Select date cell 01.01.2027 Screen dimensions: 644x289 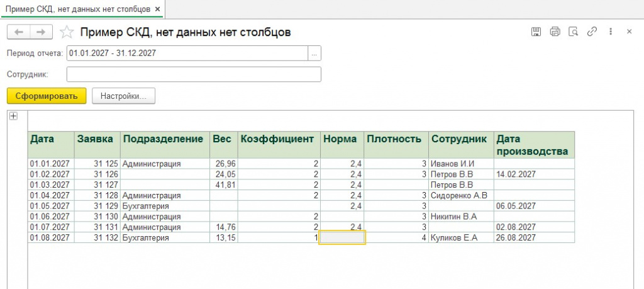click(51, 164)
